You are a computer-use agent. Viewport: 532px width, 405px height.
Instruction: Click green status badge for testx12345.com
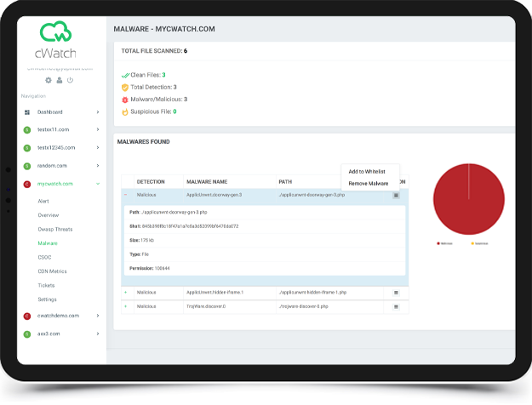point(27,148)
